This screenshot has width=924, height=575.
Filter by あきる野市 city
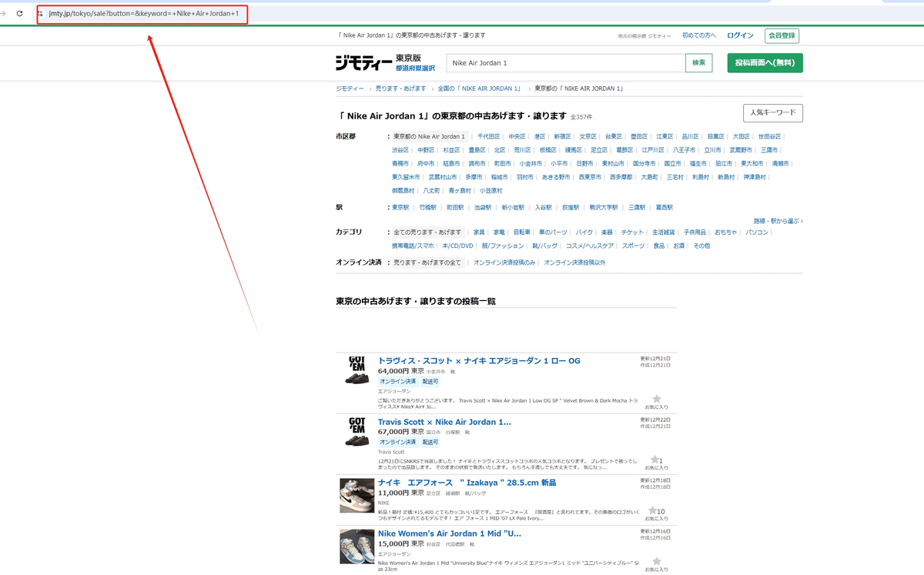(x=556, y=177)
